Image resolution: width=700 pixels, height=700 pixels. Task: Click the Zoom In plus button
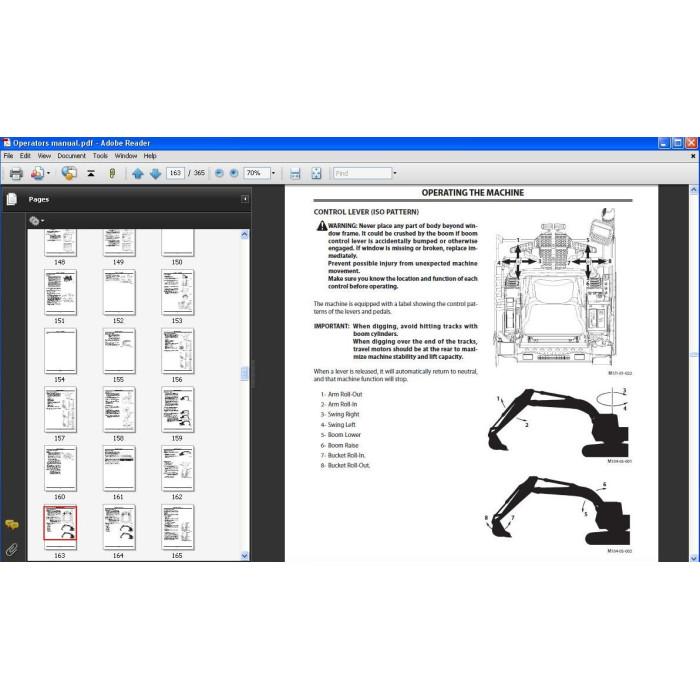tap(233, 173)
